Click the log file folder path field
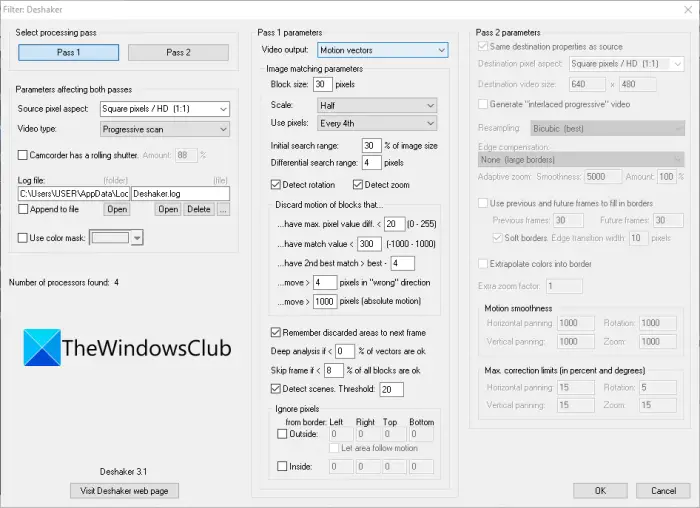Screen dimensions: 700x508 coord(74,194)
